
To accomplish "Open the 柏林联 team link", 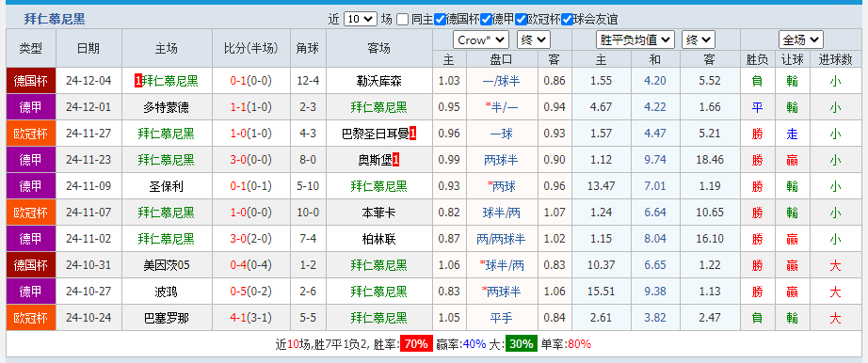I will [x=379, y=239].
